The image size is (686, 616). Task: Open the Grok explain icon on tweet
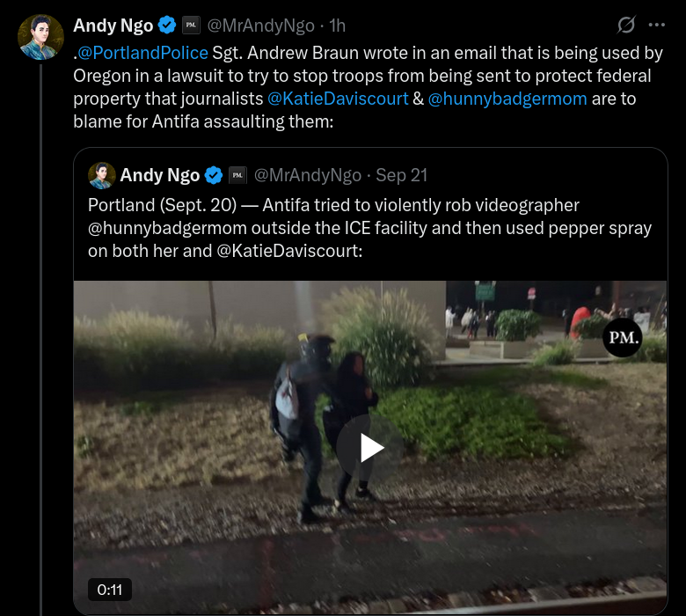626,25
